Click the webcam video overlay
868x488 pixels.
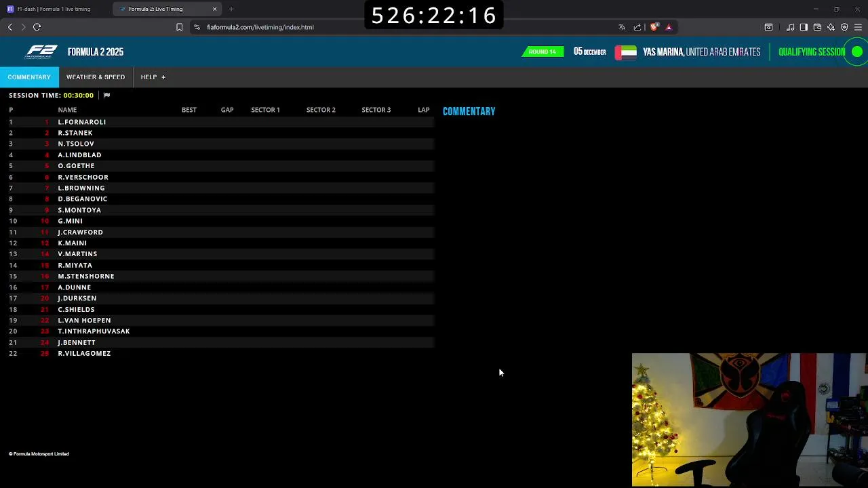(749, 420)
